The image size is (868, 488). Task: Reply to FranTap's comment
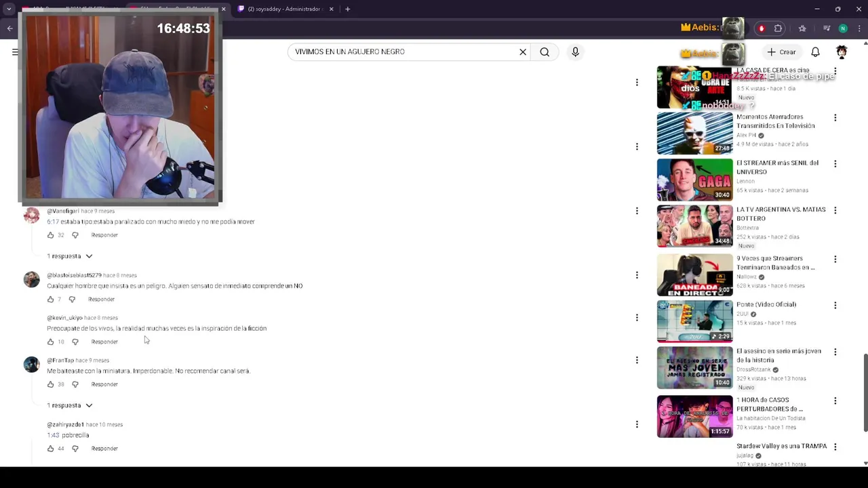[104, 384]
